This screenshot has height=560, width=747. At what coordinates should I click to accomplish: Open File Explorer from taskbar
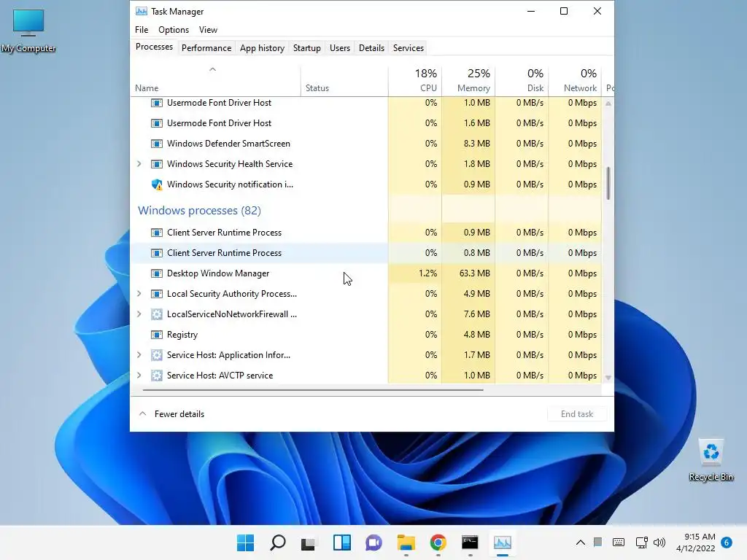pyautogui.click(x=406, y=542)
